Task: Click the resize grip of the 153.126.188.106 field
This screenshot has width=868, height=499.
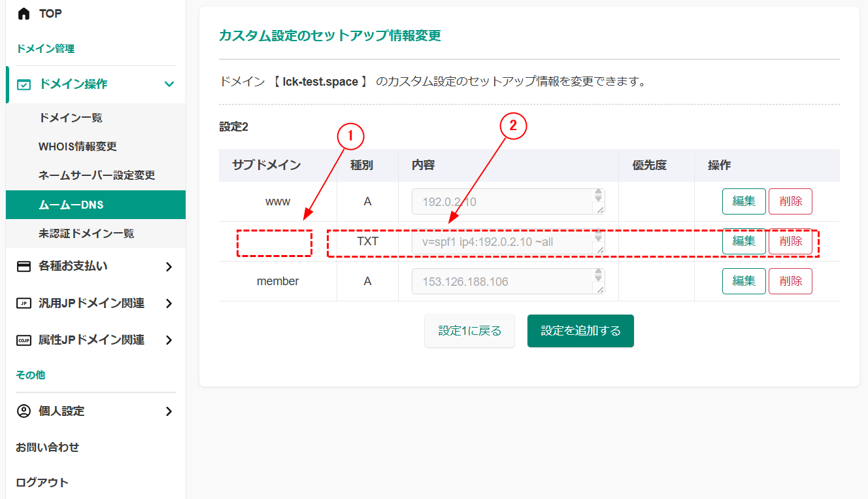Action: point(599,288)
